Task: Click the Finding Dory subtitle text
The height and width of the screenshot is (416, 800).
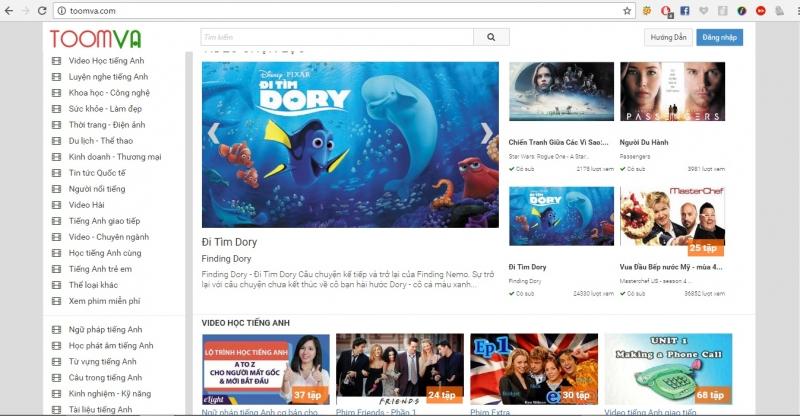Action: pos(226,259)
